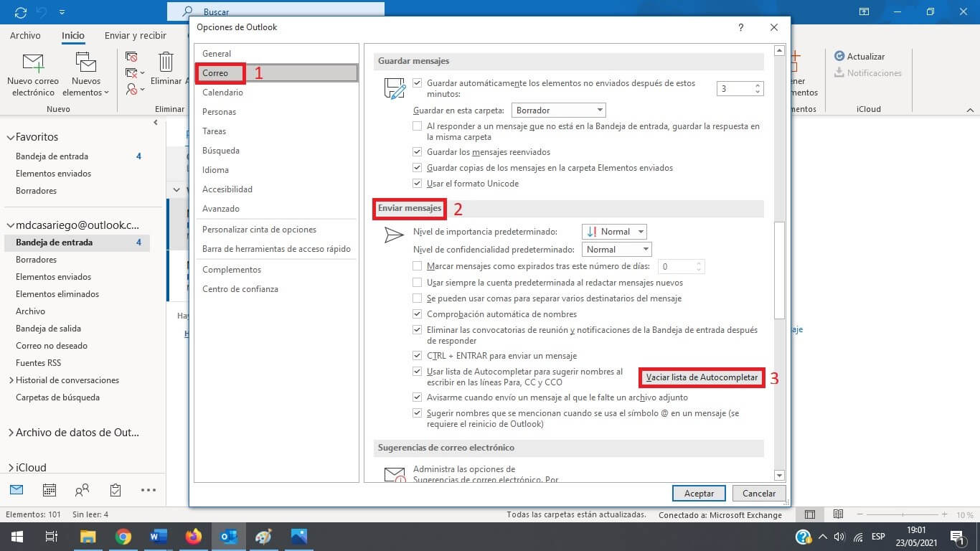Viewport: 980px width, 551px height.
Task: Open Task View on the taskbar
Action: 52,537
